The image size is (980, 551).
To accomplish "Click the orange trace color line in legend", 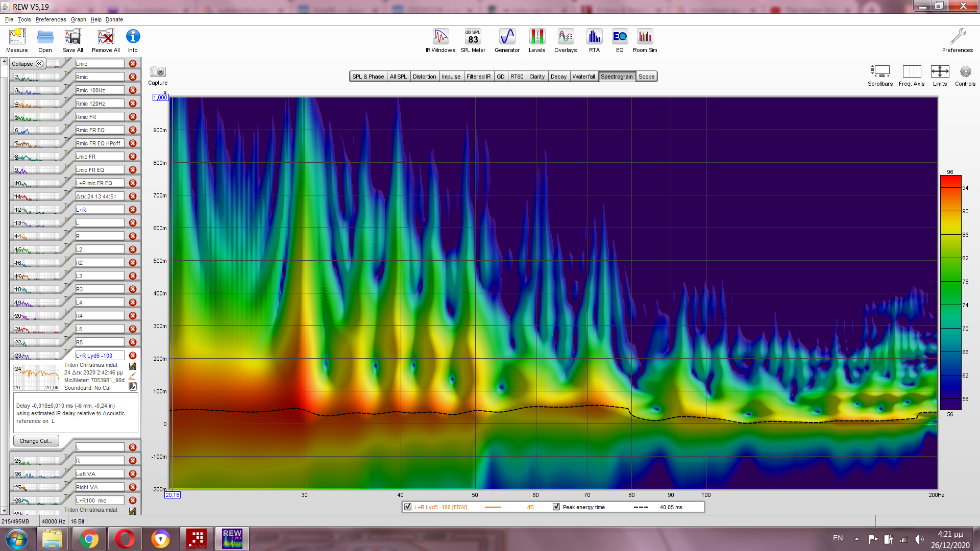I will (493, 507).
